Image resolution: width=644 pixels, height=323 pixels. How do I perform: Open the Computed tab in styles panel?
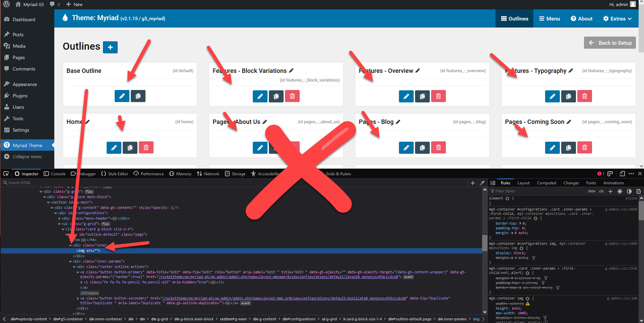(547, 183)
